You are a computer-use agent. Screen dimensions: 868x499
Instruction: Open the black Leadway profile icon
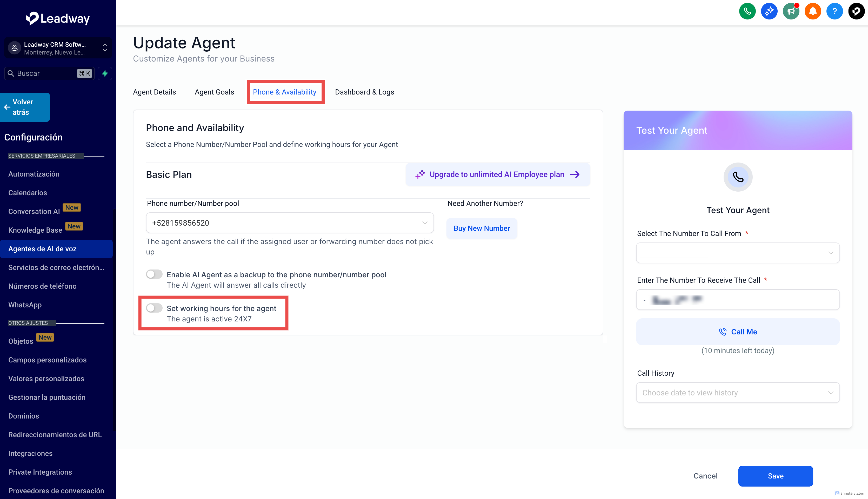pyautogui.click(x=856, y=12)
